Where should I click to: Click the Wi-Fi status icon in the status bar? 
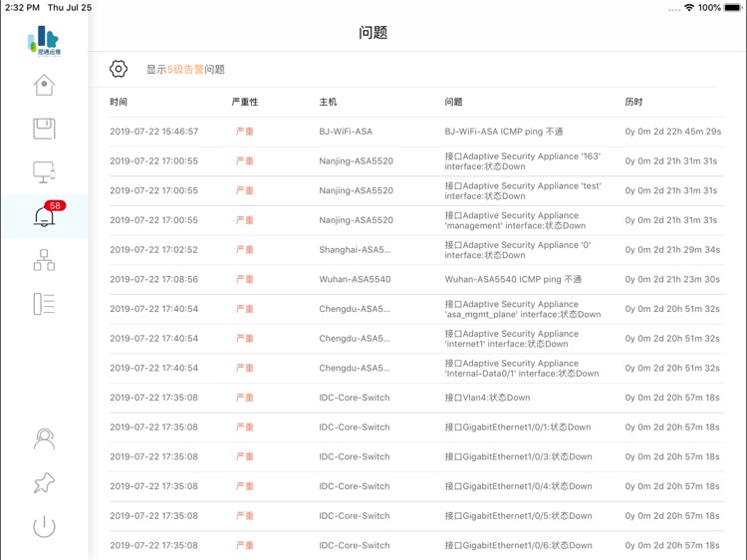pos(689,8)
